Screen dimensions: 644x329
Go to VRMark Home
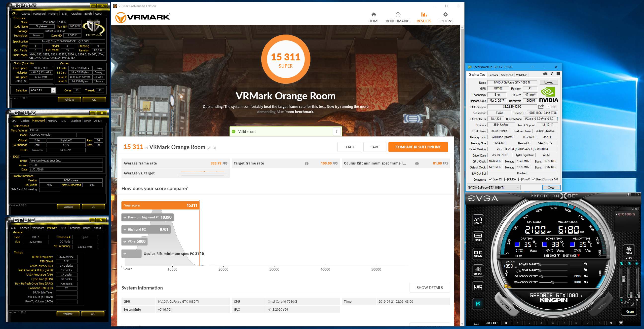374,17
